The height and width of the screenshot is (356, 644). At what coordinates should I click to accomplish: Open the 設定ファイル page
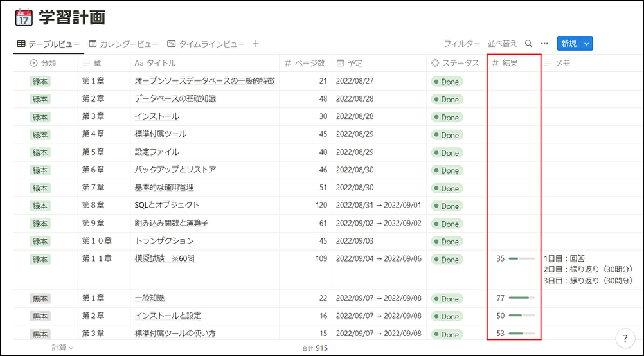coord(157,152)
